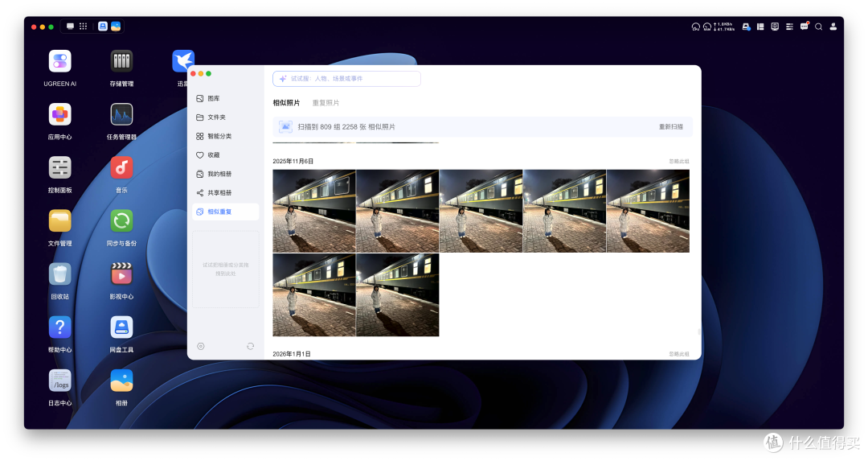Open 帮助中心 help center
This screenshot has width=868, height=461.
[59, 327]
